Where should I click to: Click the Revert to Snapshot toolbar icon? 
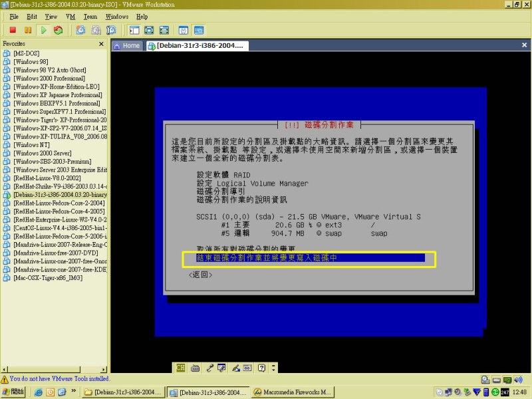(96, 30)
